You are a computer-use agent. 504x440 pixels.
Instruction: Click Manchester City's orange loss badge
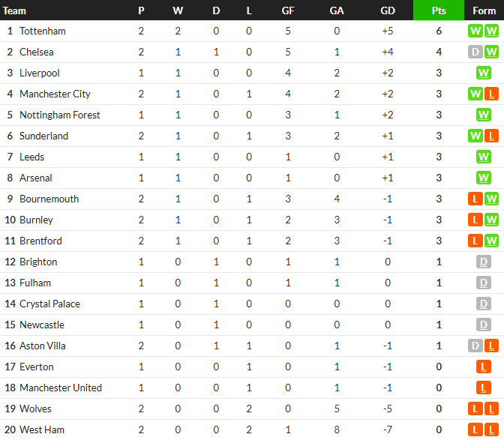point(491,94)
